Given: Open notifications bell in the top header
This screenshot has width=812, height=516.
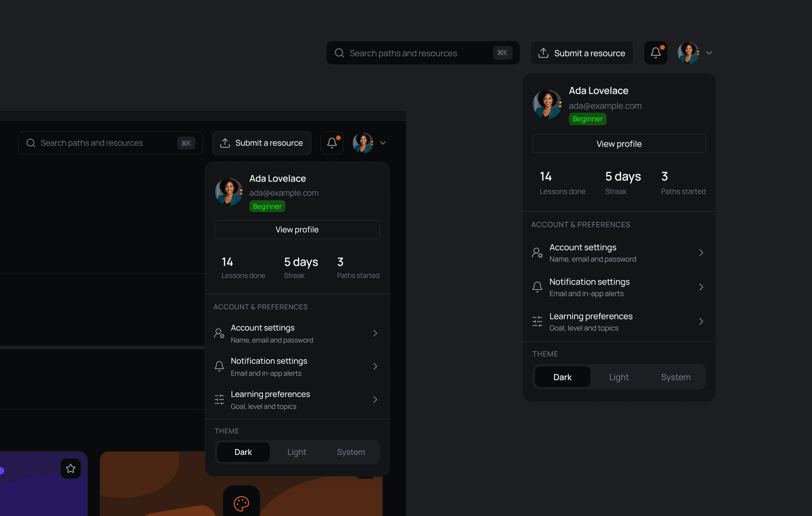Looking at the screenshot, I should click(656, 53).
